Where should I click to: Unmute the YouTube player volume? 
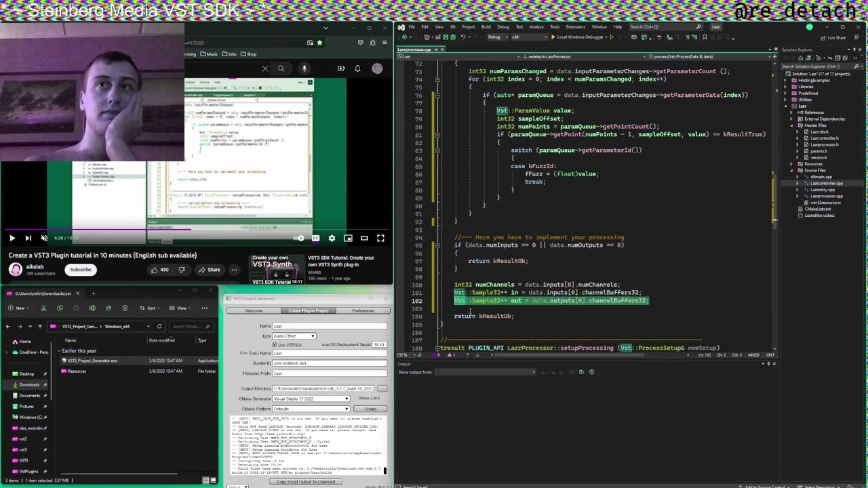tap(44, 238)
